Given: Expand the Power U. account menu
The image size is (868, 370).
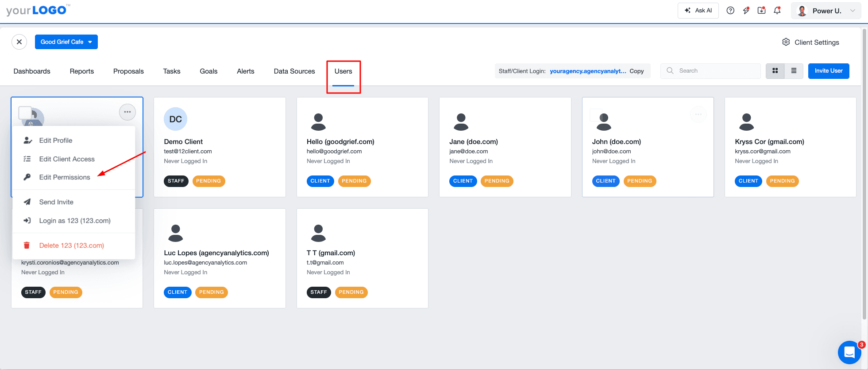Looking at the screenshot, I should pos(826,11).
